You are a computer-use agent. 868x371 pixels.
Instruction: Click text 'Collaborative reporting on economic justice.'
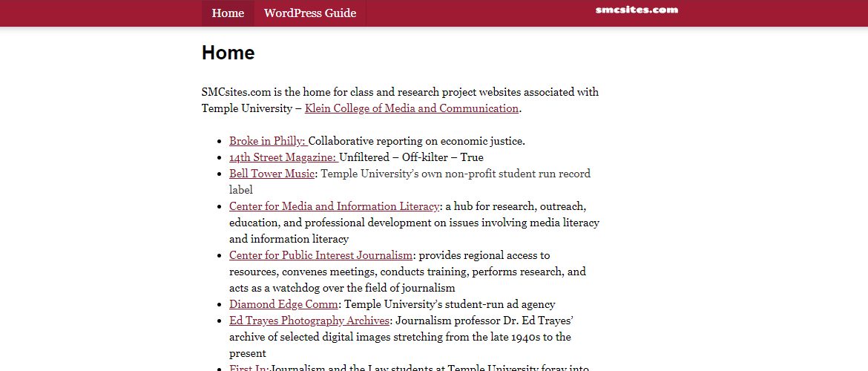point(417,141)
